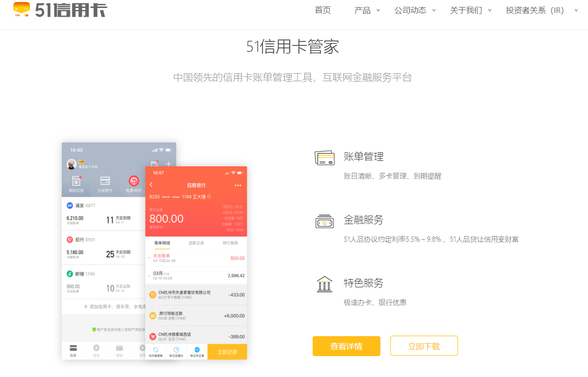Screen dimensions: 588x377
Task: Expand the 未出账单 row
Action: coord(196,258)
